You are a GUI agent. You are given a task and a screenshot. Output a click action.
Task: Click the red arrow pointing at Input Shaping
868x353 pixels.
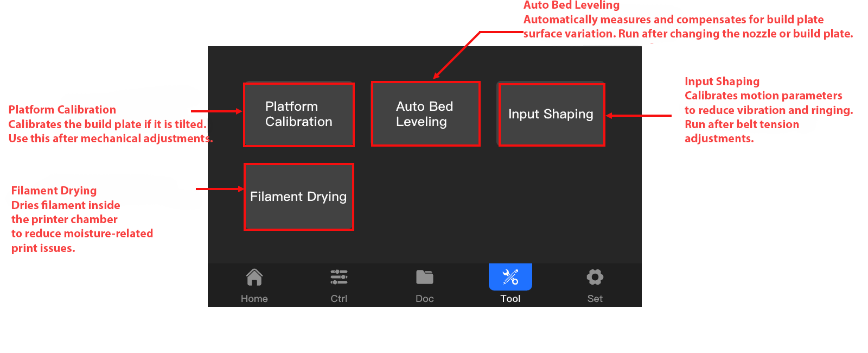pos(639,116)
